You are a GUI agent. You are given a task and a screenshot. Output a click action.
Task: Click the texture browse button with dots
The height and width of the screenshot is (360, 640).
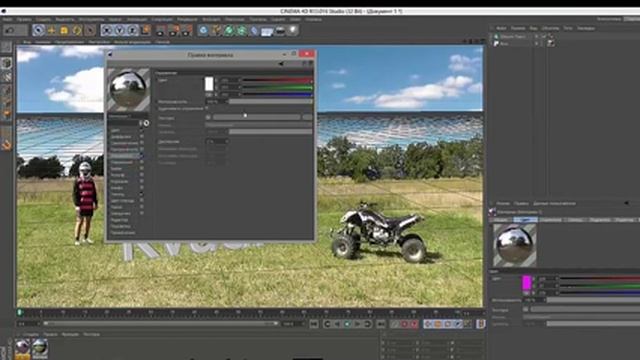307,118
